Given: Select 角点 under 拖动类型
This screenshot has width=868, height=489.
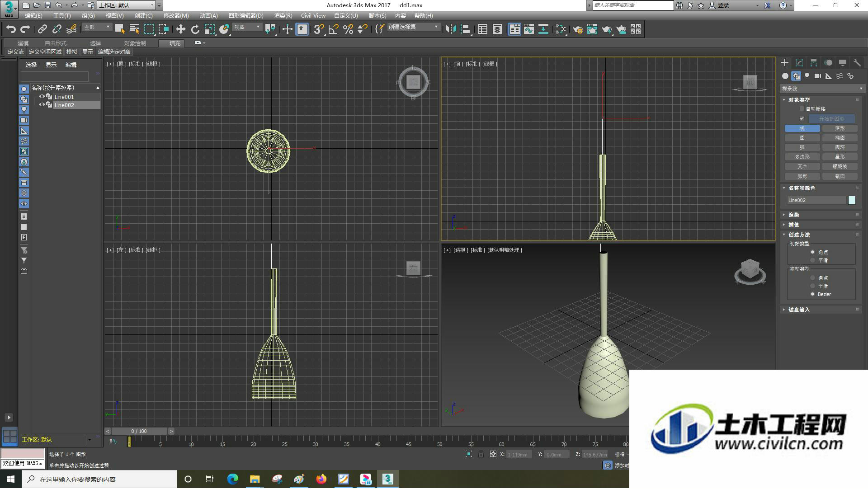Looking at the screenshot, I should click(x=812, y=278).
